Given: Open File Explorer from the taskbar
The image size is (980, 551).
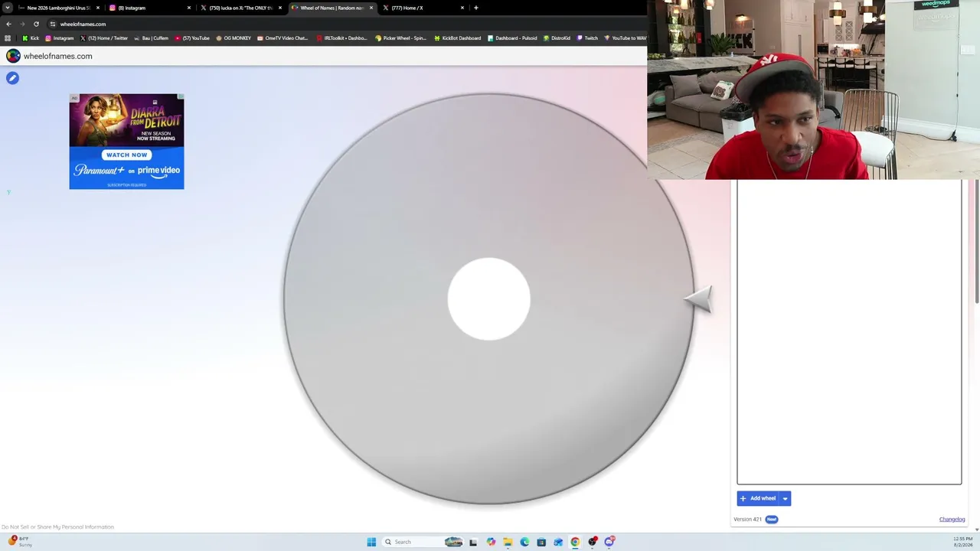Looking at the screenshot, I should [508, 542].
